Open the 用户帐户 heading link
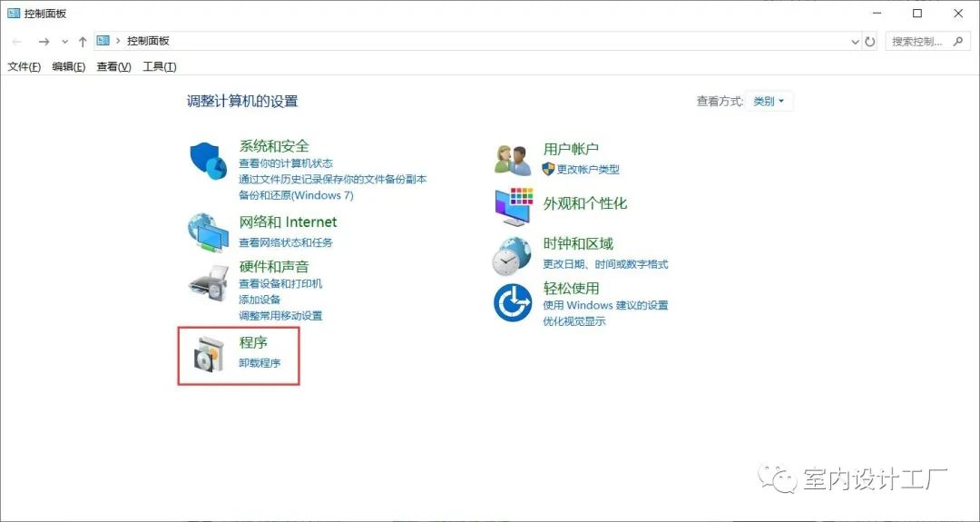This screenshot has width=980, height=522. click(x=572, y=149)
